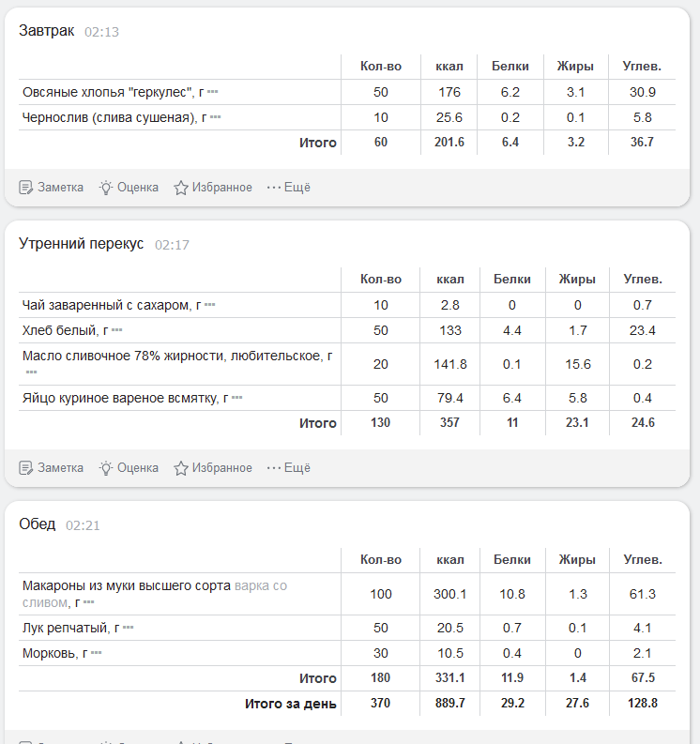Click the small dots icon beside Хлеб белый
The width and height of the screenshot is (700, 744).
pos(117,330)
